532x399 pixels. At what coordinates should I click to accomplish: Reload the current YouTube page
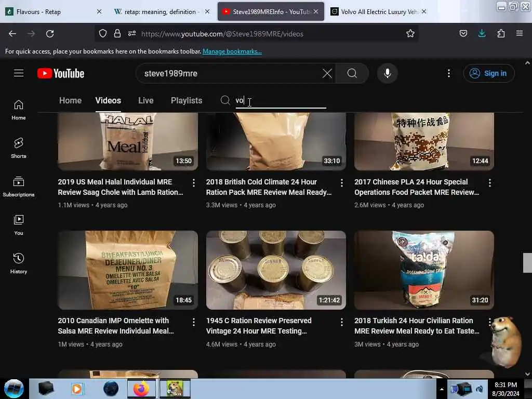pyautogui.click(x=50, y=34)
